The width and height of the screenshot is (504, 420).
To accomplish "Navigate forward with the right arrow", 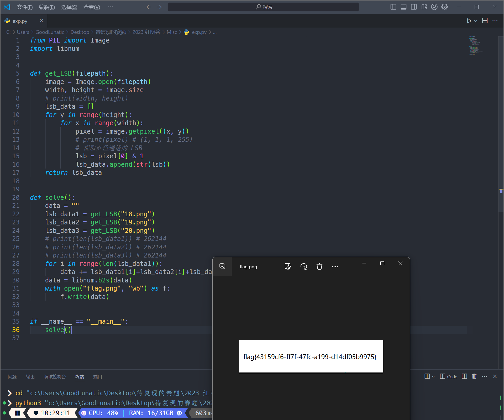I will 159,7.
